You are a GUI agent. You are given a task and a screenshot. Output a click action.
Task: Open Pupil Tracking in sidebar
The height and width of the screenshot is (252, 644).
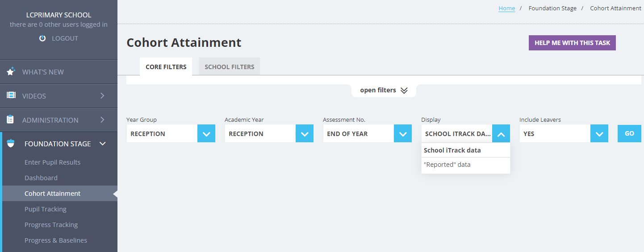coord(46,209)
